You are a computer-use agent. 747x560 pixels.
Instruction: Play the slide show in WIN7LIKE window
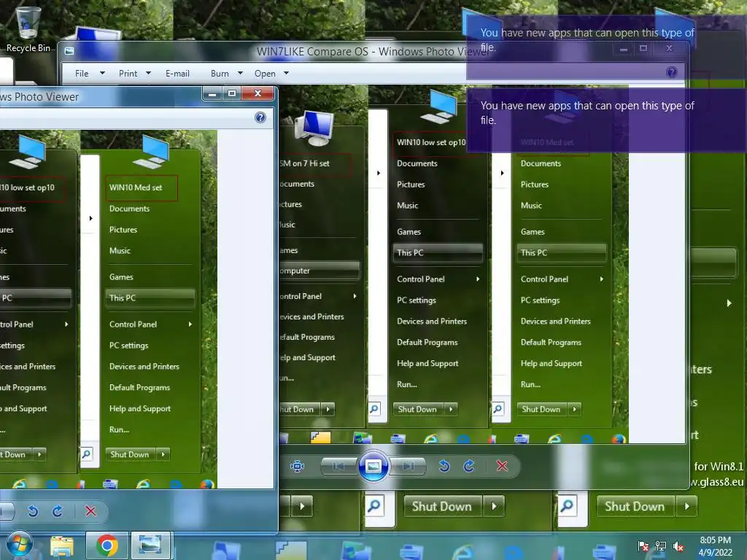[x=373, y=466]
